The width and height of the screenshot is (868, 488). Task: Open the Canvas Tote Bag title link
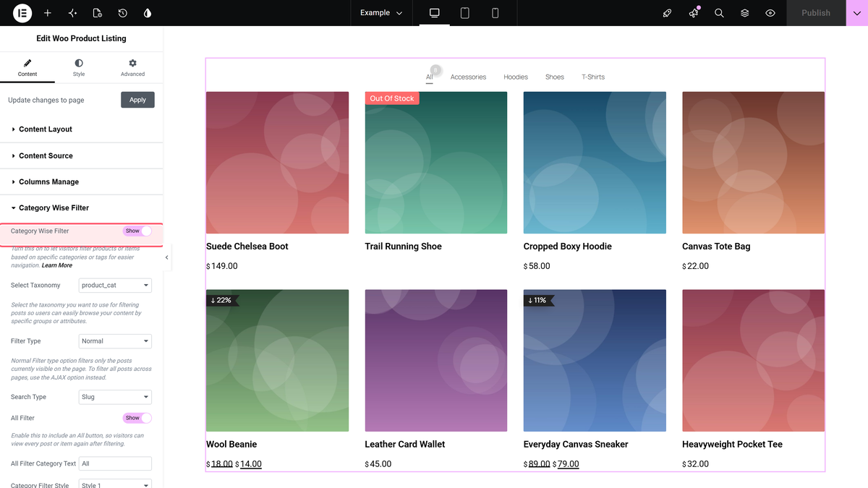pyautogui.click(x=716, y=247)
